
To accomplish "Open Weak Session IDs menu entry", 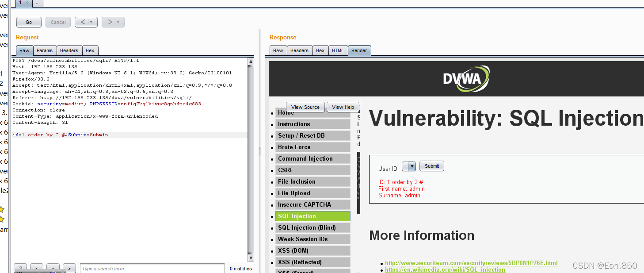I will pos(312,239).
